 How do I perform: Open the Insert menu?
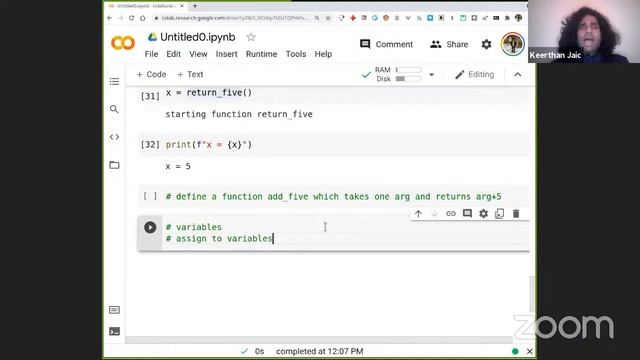click(x=227, y=54)
